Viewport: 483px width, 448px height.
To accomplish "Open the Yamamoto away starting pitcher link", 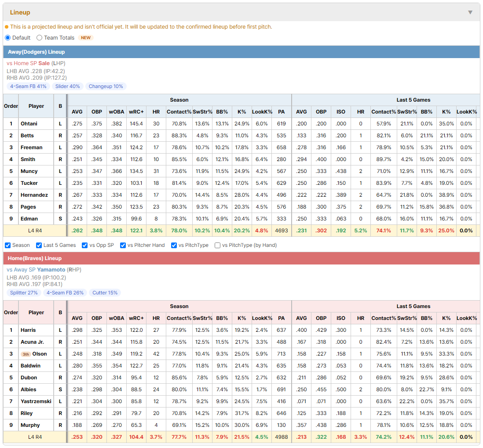I will 51,270.
